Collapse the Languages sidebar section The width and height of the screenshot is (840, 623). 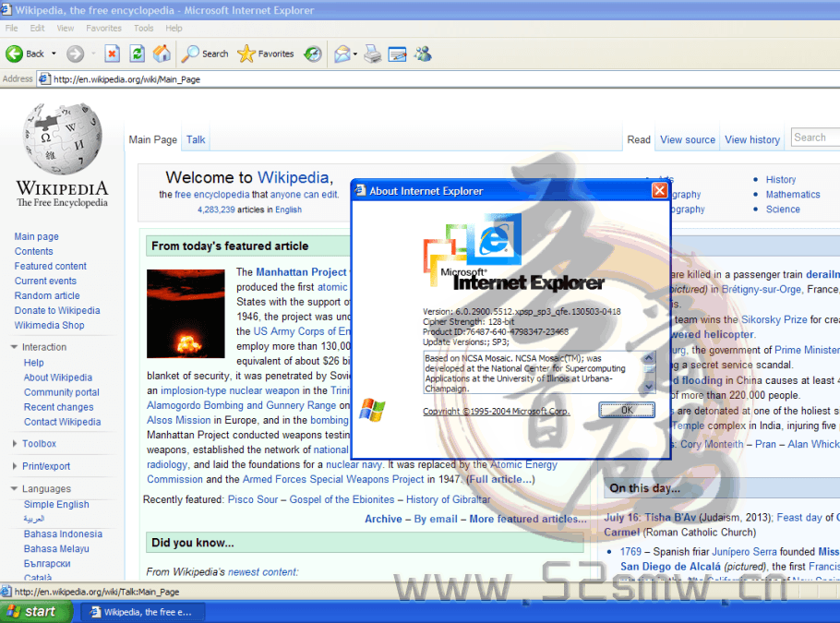(15, 488)
